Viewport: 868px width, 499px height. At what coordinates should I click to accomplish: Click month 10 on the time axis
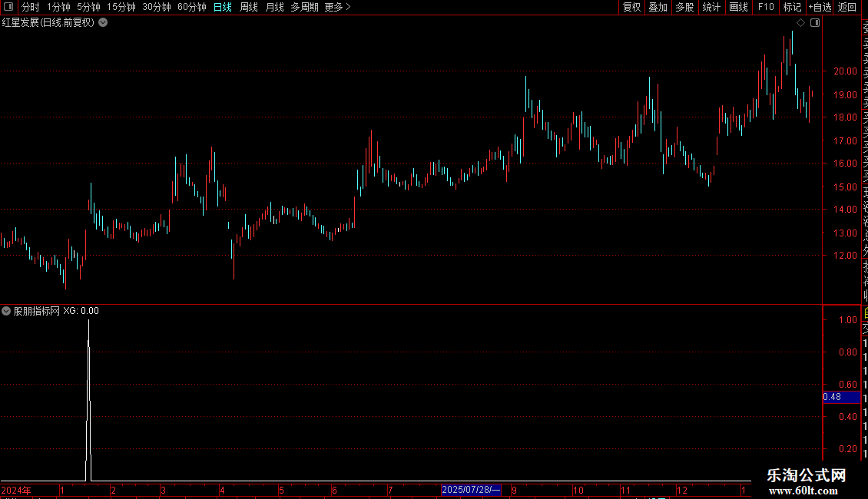pyautogui.click(x=578, y=490)
